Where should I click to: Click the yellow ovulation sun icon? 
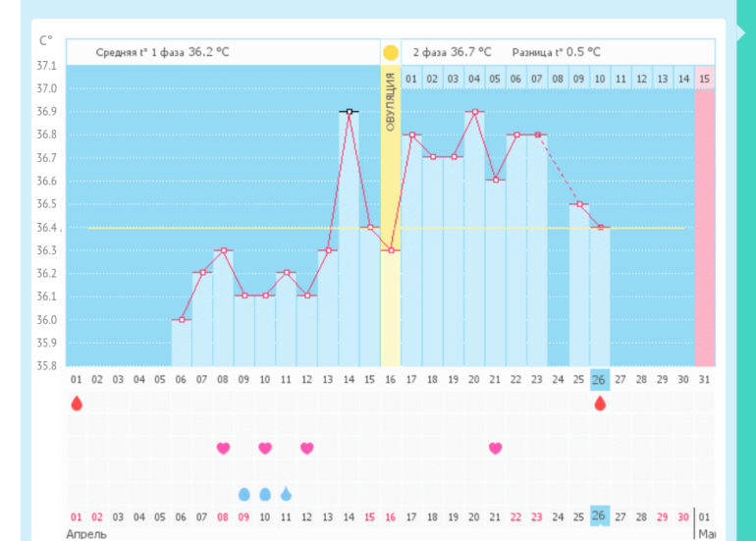[x=391, y=52]
